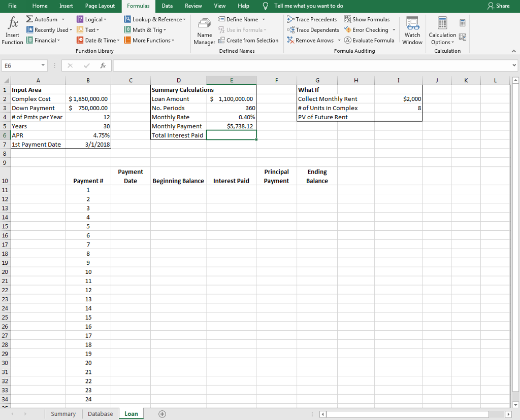Open the Watch Window

tap(412, 29)
